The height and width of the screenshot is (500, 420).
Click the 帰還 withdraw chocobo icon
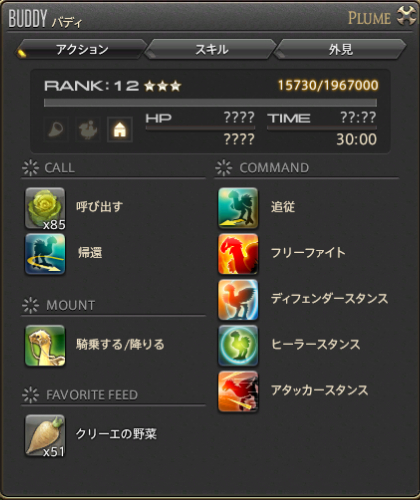pyautogui.click(x=45, y=254)
